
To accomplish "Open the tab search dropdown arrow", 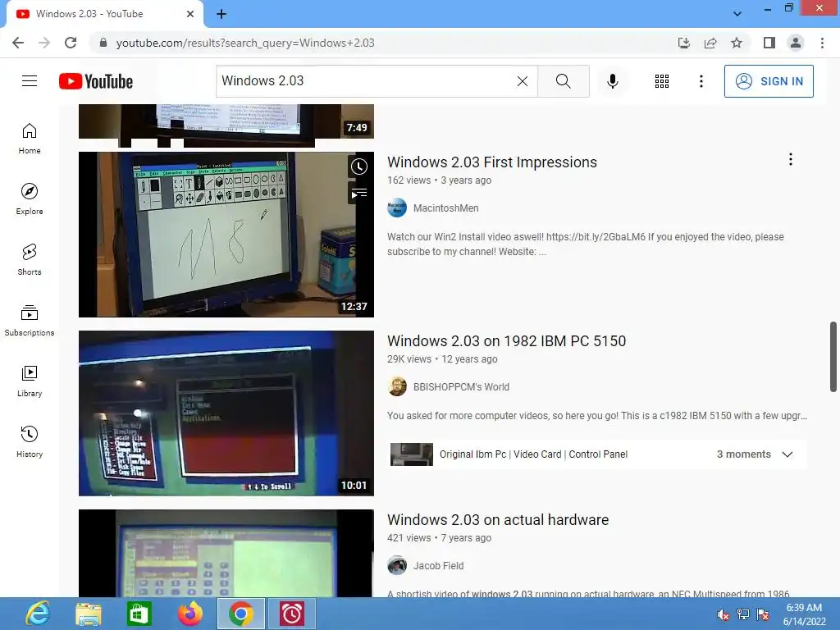I will (737, 14).
